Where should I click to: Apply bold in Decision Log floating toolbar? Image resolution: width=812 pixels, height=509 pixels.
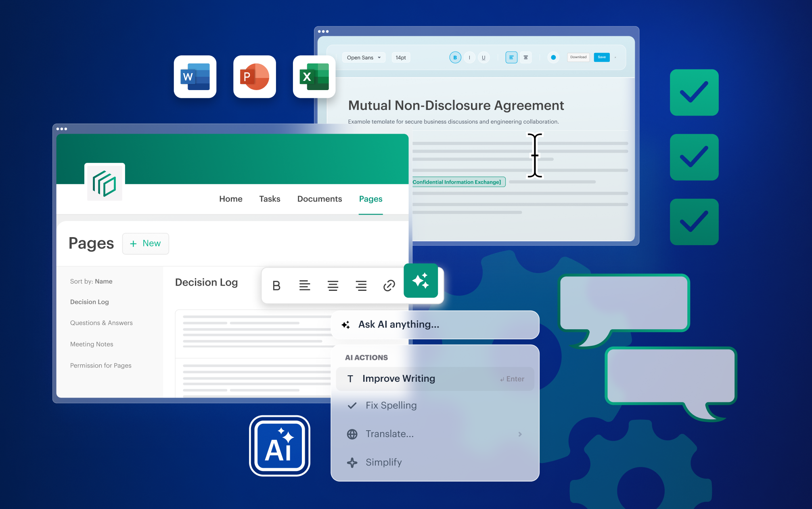[x=276, y=286]
